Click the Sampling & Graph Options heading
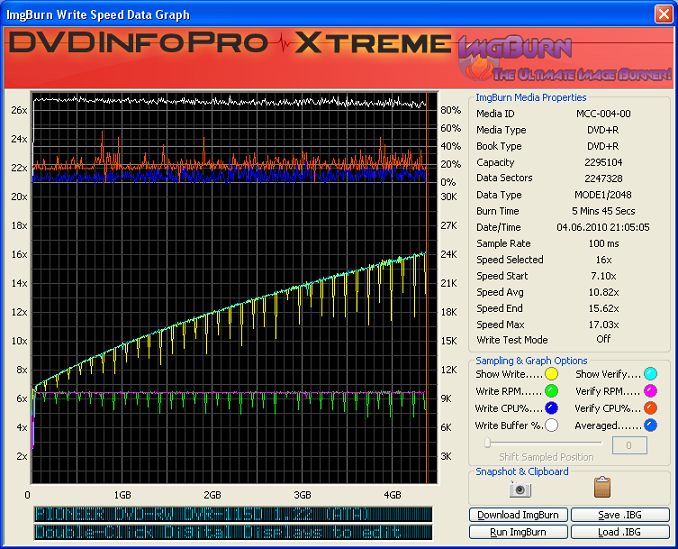 (531, 361)
